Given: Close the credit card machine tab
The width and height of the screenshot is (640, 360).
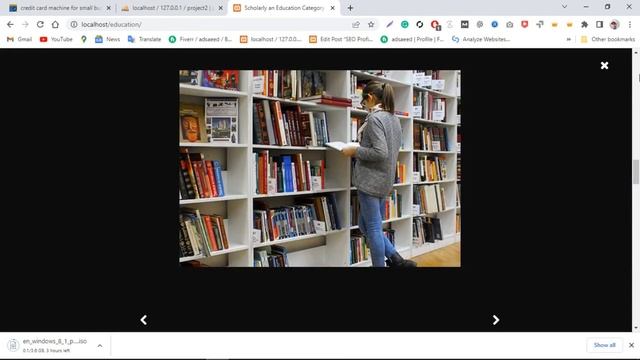Looking at the screenshot, I should 109,8.
